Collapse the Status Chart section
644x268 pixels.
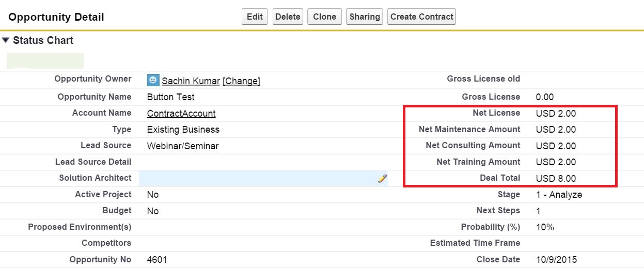click(6, 40)
